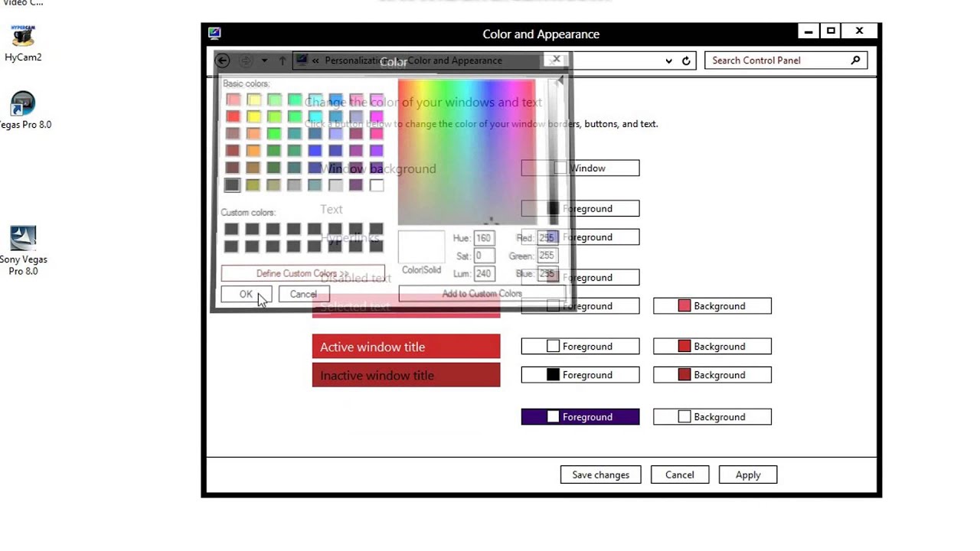Expand the breadcrumb chevron before Personalization
Image resolution: width=980 pixels, height=551 pixels.
pos(315,60)
